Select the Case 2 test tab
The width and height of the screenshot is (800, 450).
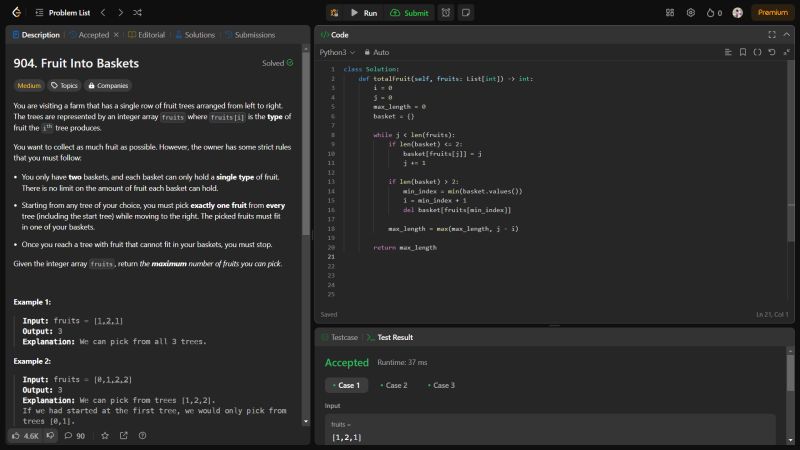click(393, 385)
